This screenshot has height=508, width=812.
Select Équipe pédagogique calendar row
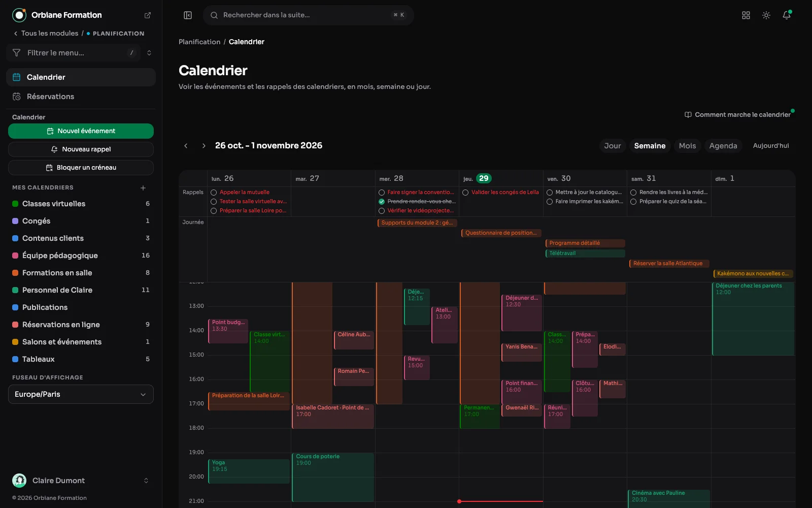pyautogui.click(x=81, y=256)
